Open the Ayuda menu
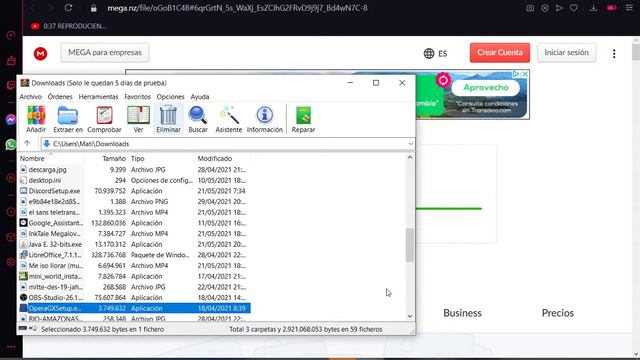 (200, 97)
